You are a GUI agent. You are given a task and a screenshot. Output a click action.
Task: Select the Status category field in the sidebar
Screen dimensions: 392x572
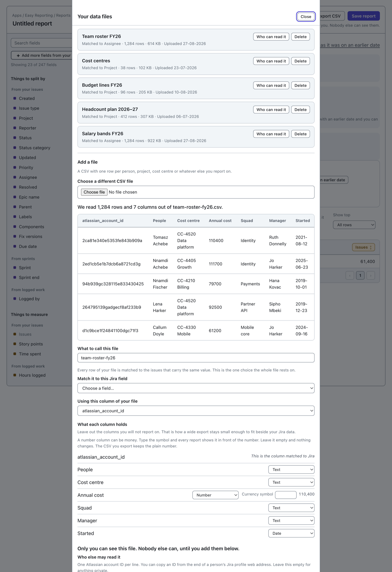(x=35, y=148)
